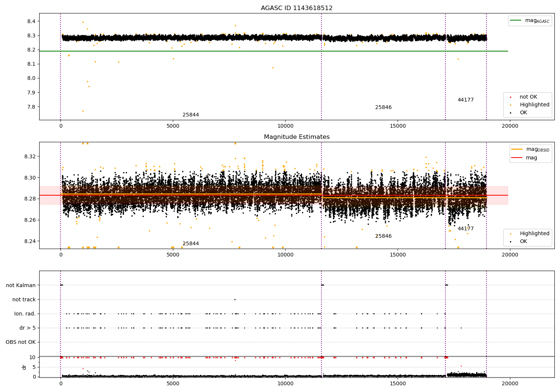Screen dimensions: 560x392
Task: Click the 8.1 y-axis tick label
Action: (x=31, y=64)
